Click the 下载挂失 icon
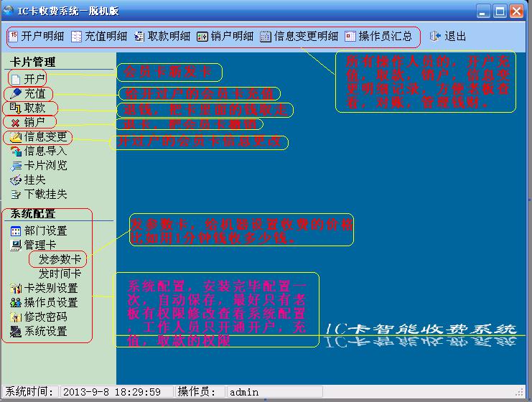 click(16, 195)
